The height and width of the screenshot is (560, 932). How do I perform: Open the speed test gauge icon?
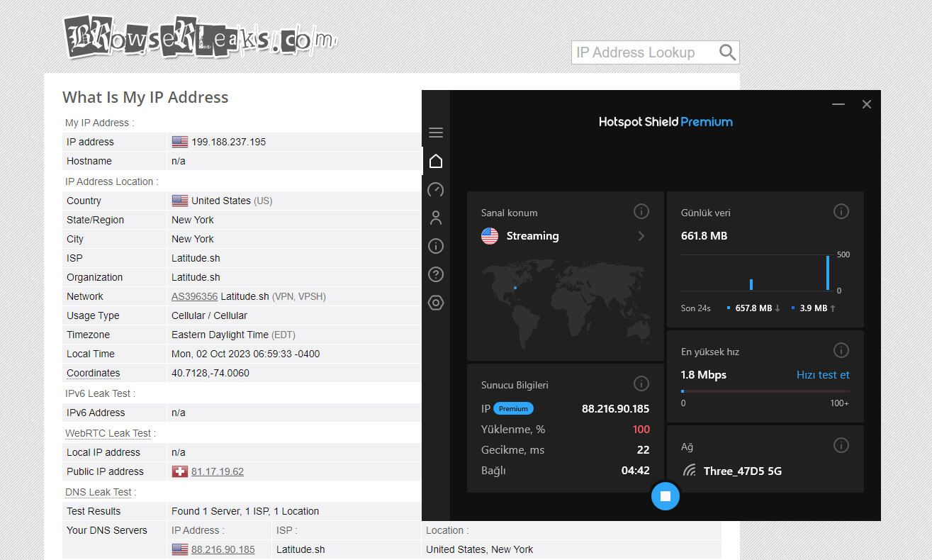[436, 189]
